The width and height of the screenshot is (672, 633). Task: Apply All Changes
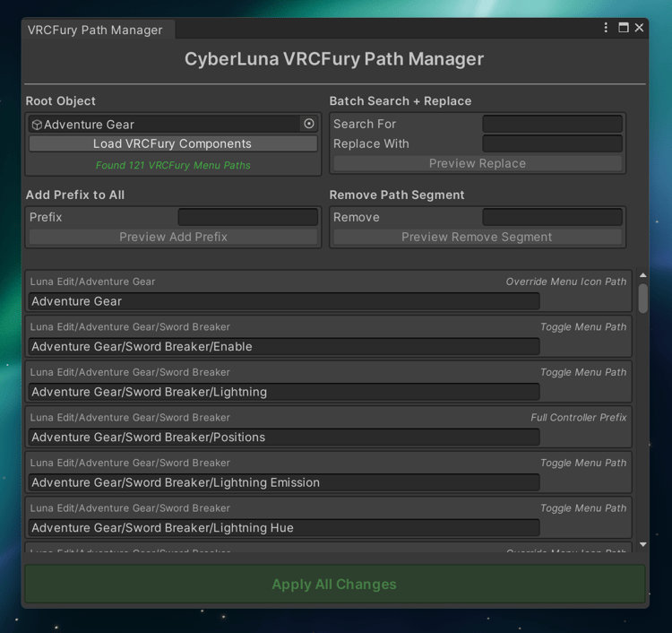click(x=334, y=584)
